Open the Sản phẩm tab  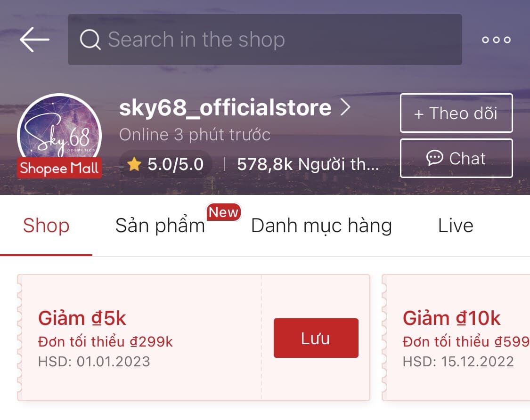pyautogui.click(x=160, y=226)
